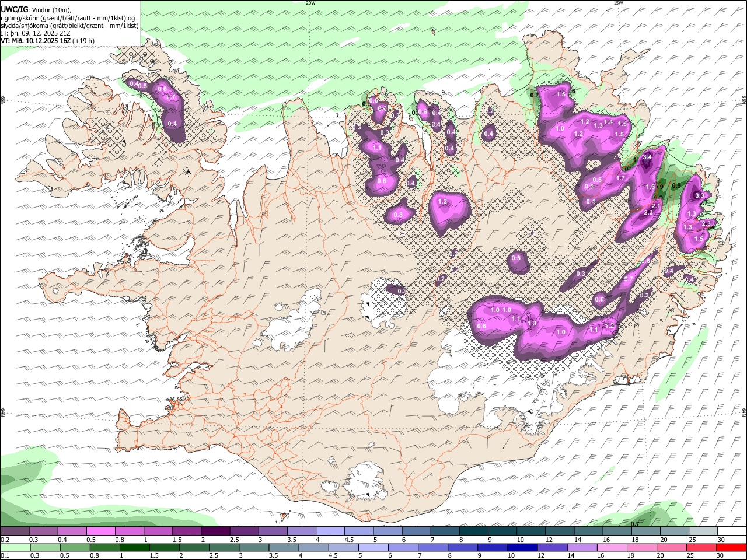Click the upper legend swatch between 12 and 14
The height and width of the screenshot is (560, 747).
tap(560, 531)
